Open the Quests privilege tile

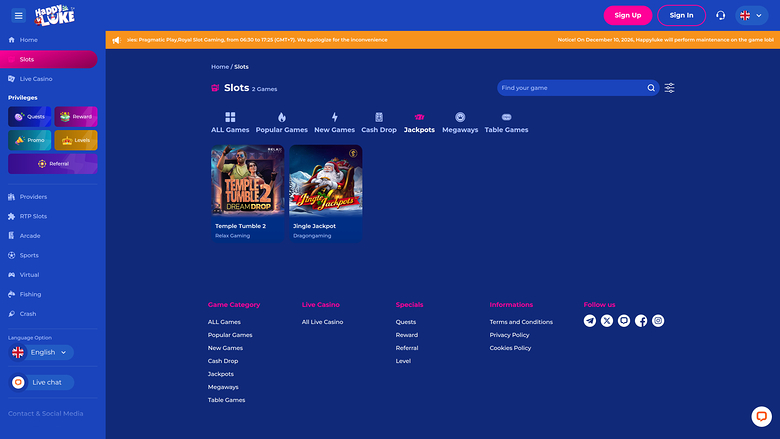pos(30,116)
